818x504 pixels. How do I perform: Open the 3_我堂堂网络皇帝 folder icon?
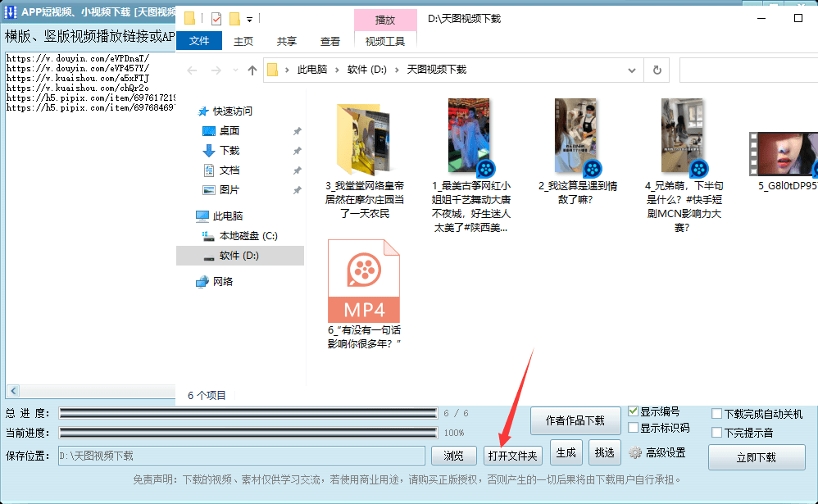coord(364,139)
